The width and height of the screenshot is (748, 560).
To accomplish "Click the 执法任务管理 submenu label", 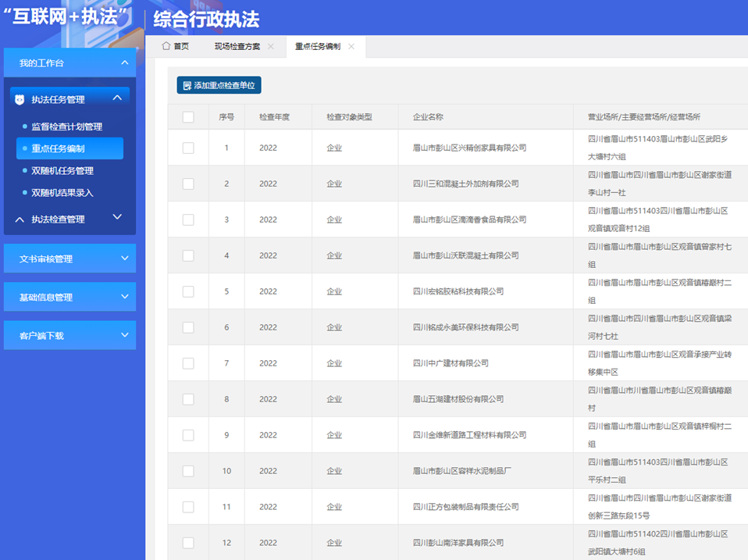I will point(59,99).
